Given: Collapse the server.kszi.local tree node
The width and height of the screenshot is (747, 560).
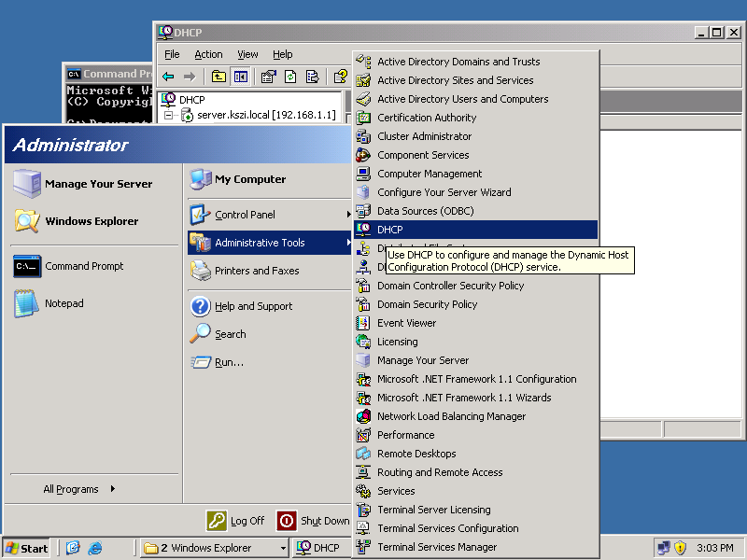Looking at the screenshot, I should click(168, 115).
